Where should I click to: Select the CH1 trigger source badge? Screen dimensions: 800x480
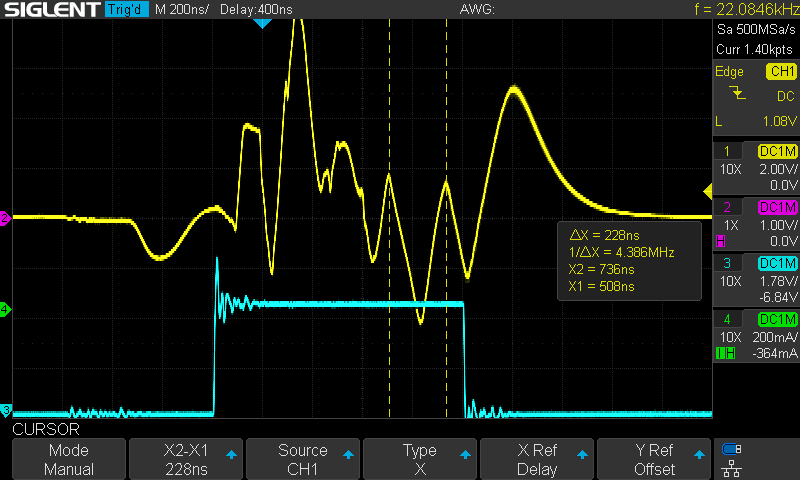781,71
